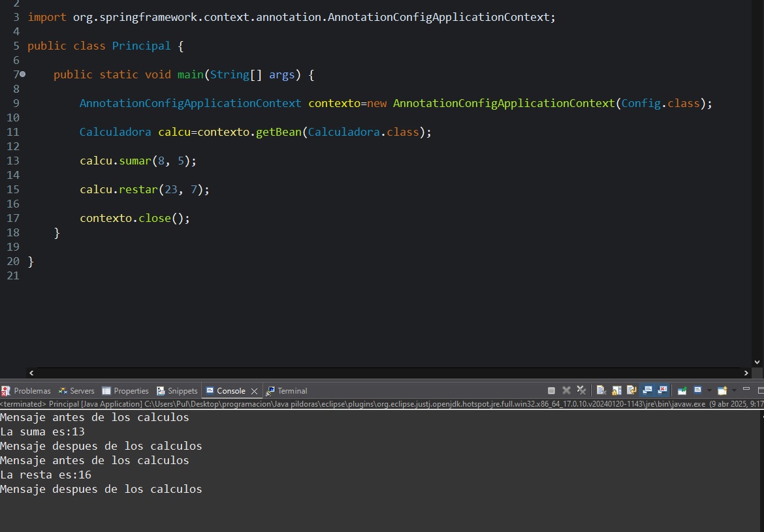
Task: Toggle Show Console When Standard Out Changes
Action: tap(648, 390)
